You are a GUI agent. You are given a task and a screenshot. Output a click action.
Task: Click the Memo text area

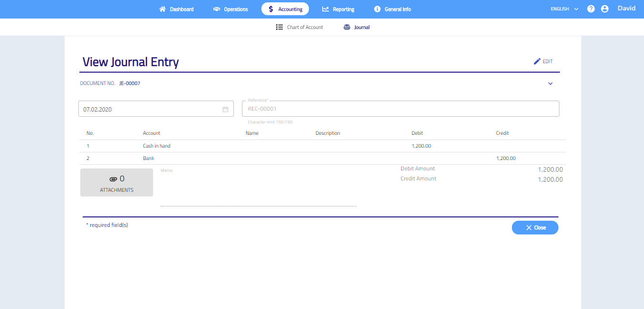pyautogui.click(x=258, y=188)
